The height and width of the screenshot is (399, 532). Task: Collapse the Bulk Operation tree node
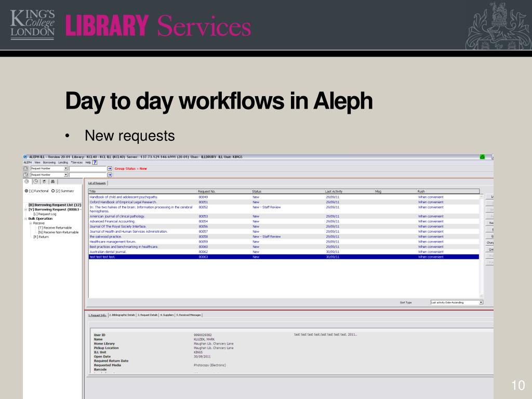tap(26, 219)
